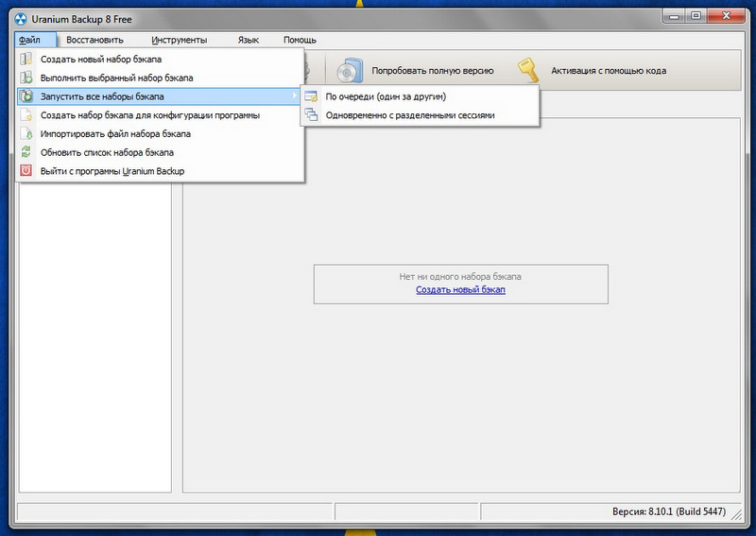Screen dimensions: 756x536
Task: Select По очереди (один за другим)
Action: [x=420, y=96]
